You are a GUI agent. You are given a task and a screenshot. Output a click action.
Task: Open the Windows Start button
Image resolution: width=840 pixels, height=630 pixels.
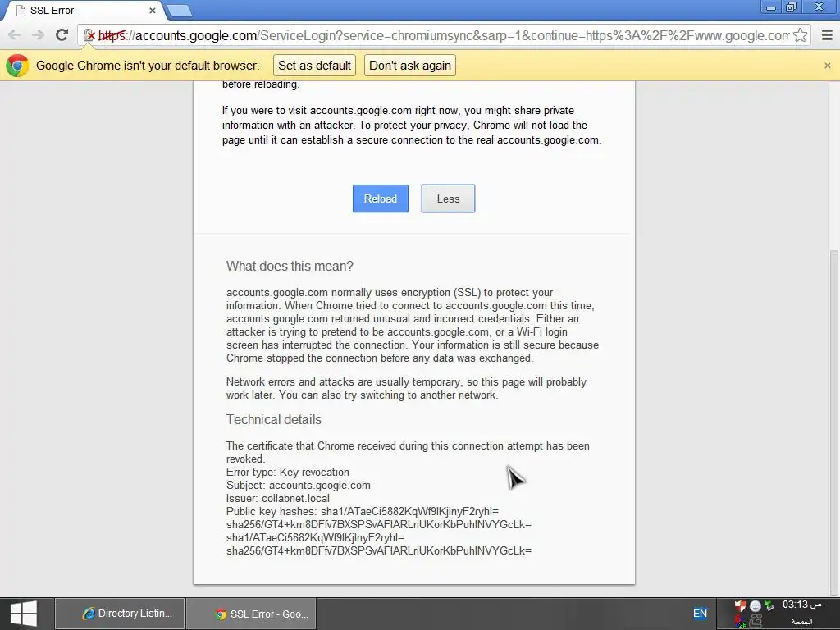pyautogui.click(x=24, y=614)
